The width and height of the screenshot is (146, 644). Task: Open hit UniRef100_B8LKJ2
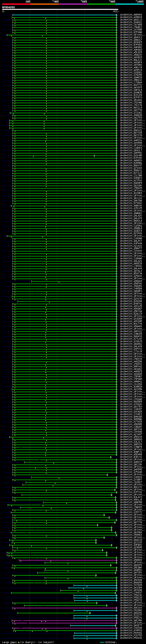point(131,60)
